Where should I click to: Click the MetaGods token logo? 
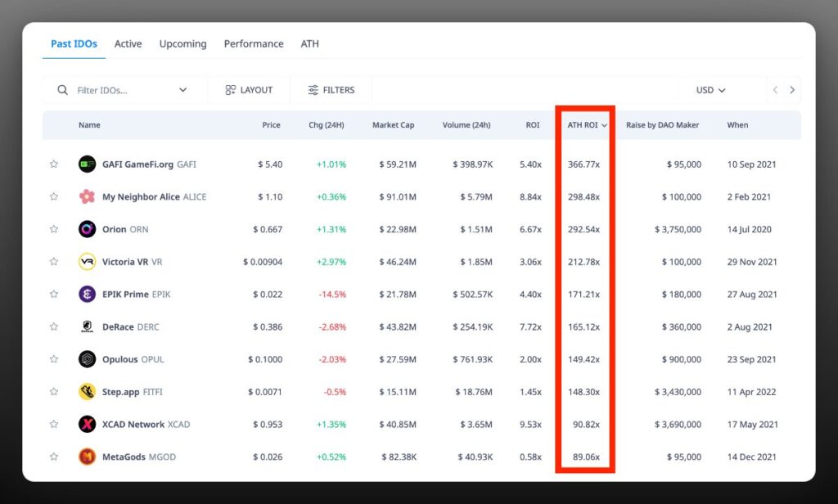point(87,457)
